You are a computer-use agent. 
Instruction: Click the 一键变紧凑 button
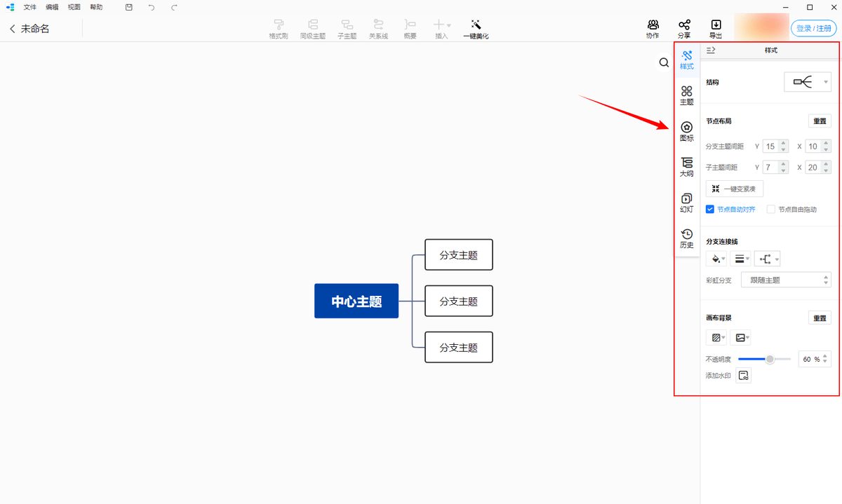[734, 189]
